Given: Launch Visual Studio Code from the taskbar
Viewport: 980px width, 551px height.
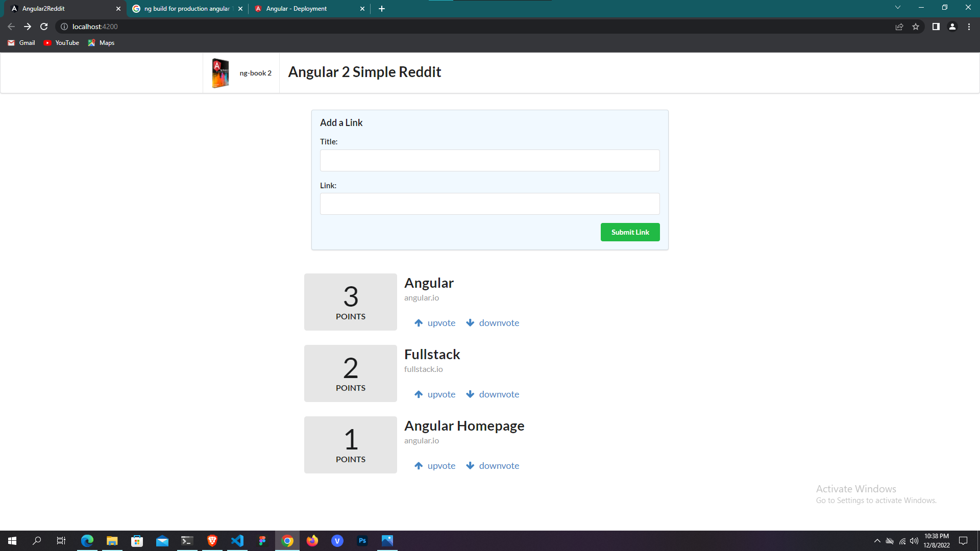Looking at the screenshot, I should tap(237, 541).
